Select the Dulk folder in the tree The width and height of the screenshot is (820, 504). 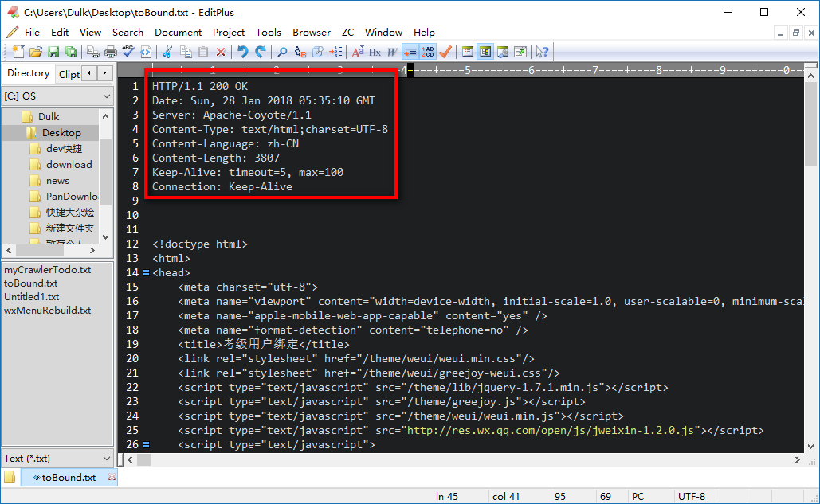48,116
